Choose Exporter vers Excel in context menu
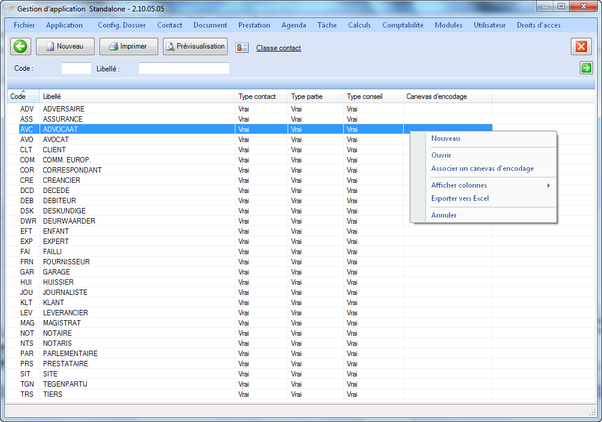Screen dimensions: 602x422 click(461, 198)
